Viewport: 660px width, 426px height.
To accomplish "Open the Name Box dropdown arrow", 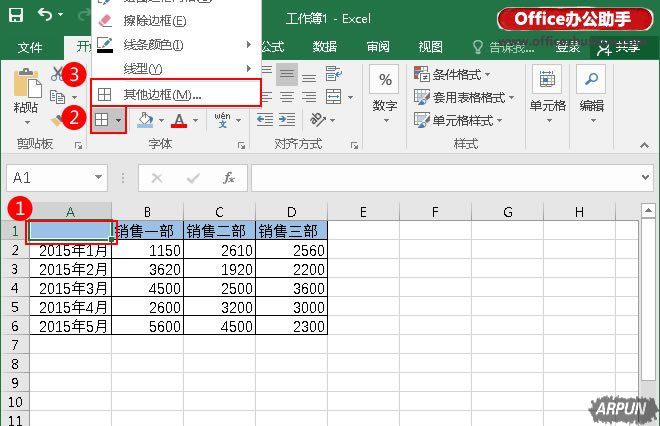I will point(99,178).
